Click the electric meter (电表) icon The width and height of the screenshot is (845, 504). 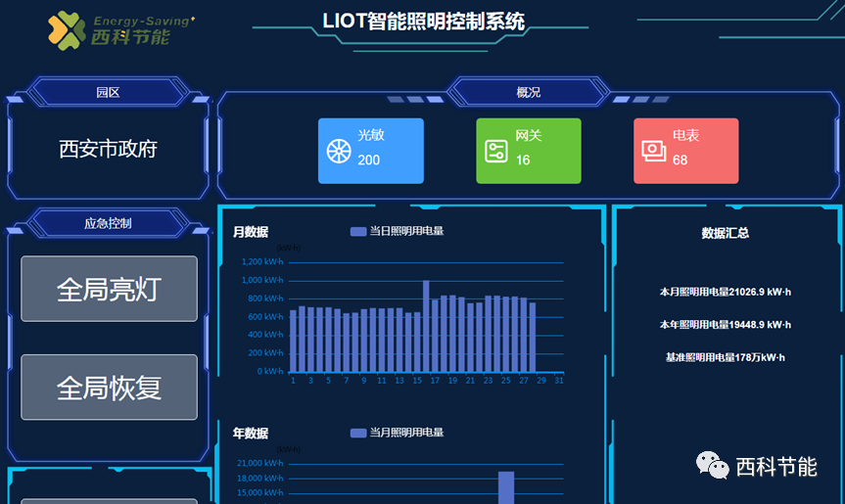[653, 151]
